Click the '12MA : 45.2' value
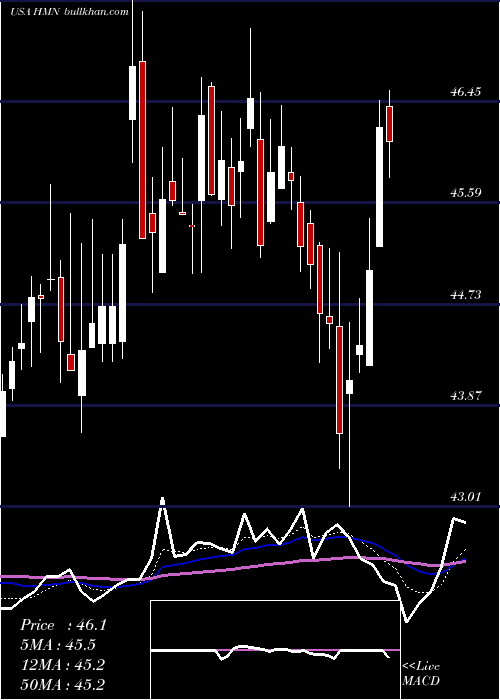 pos(62,664)
